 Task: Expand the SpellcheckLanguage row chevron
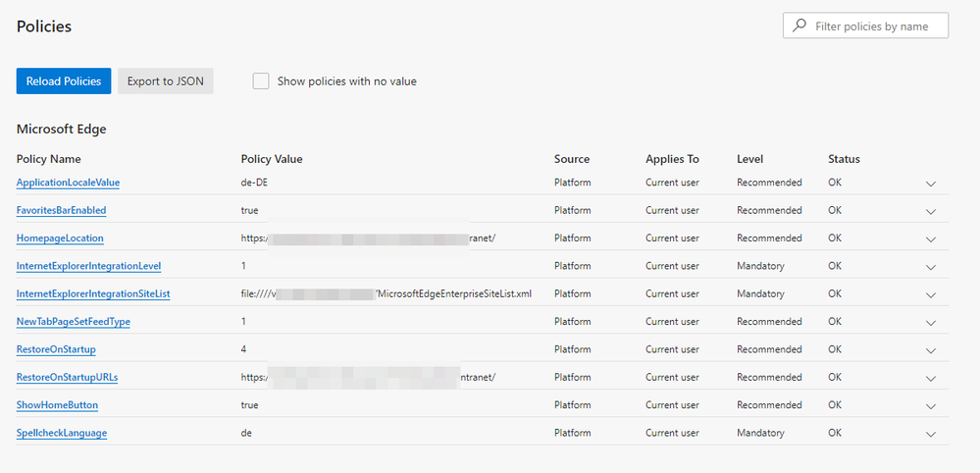point(931,435)
